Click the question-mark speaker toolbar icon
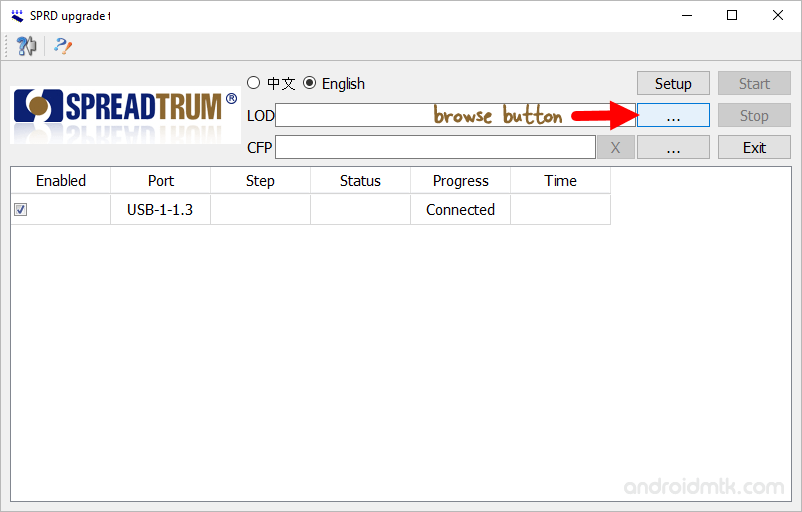Viewport: 802px width, 512px height. point(26,46)
